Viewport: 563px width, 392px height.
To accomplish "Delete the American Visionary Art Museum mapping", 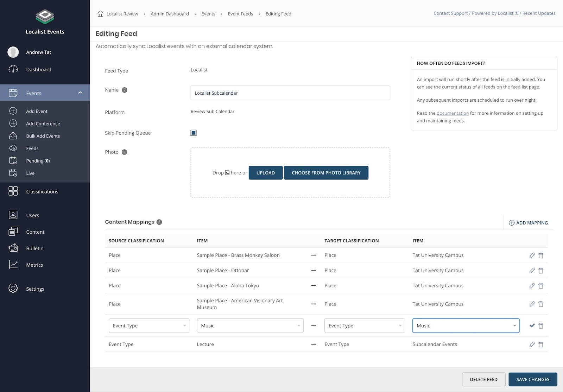I will point(541,304).
